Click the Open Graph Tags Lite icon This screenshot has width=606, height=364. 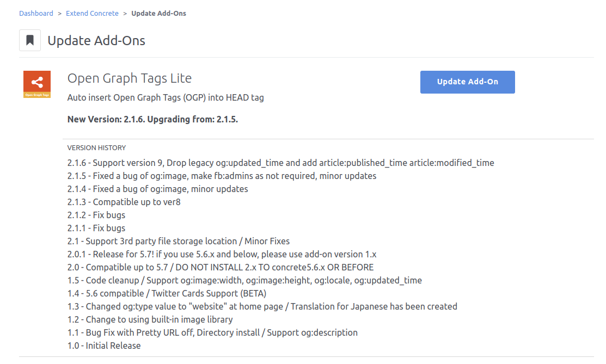[x=37, y=84]
